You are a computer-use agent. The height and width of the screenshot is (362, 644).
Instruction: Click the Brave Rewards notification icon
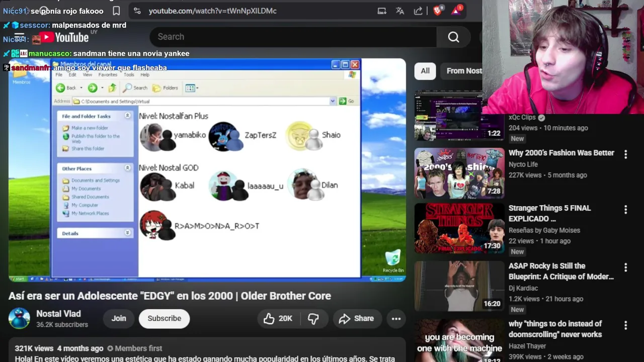tap(456, 11)
